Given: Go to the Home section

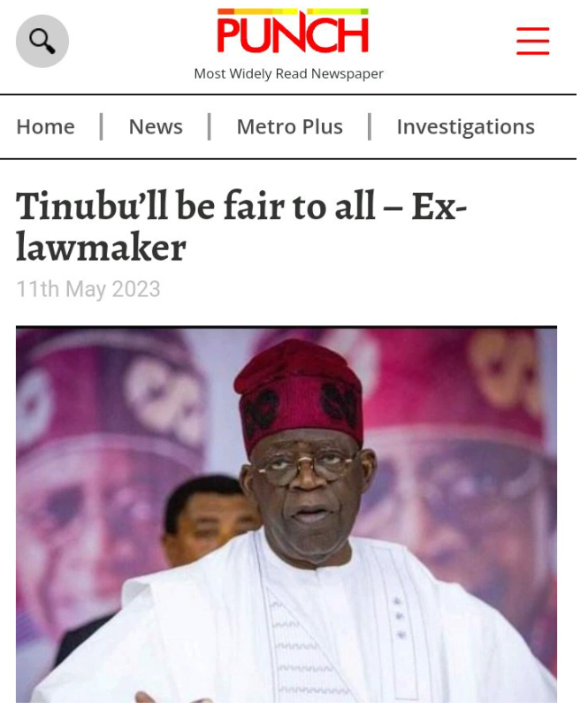Looking at the screenshot, I should point(46,126).
